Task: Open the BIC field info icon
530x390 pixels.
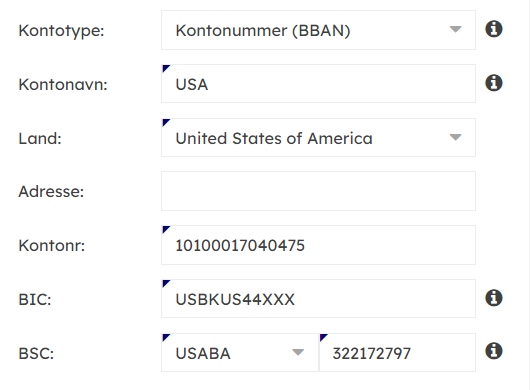Action: (494, 298)
